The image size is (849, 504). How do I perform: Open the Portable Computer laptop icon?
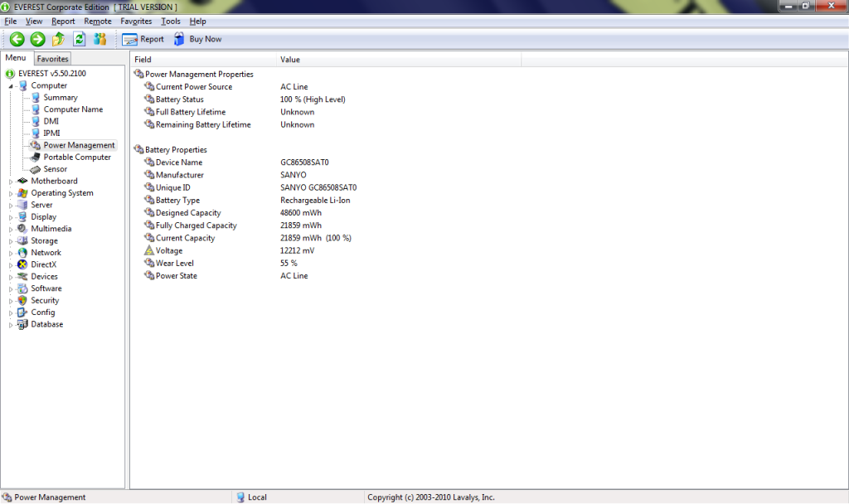point(35,157)
